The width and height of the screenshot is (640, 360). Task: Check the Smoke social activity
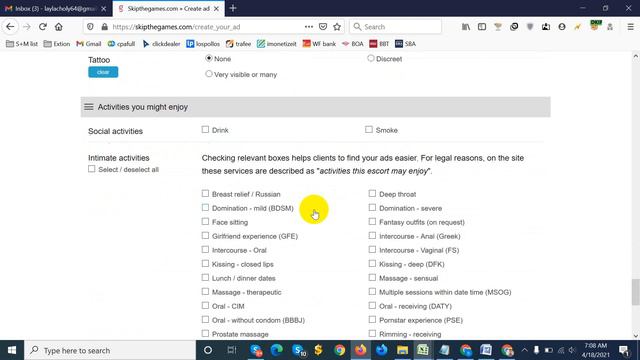click(x=369, y=130)
